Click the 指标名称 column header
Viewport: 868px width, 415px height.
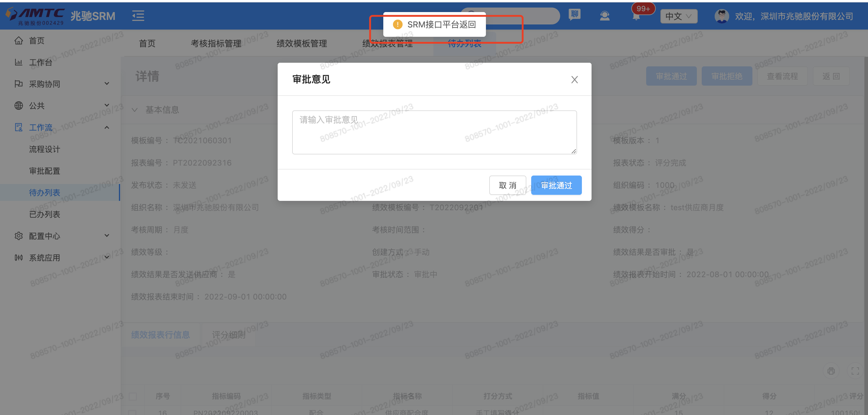coord(407,396)
